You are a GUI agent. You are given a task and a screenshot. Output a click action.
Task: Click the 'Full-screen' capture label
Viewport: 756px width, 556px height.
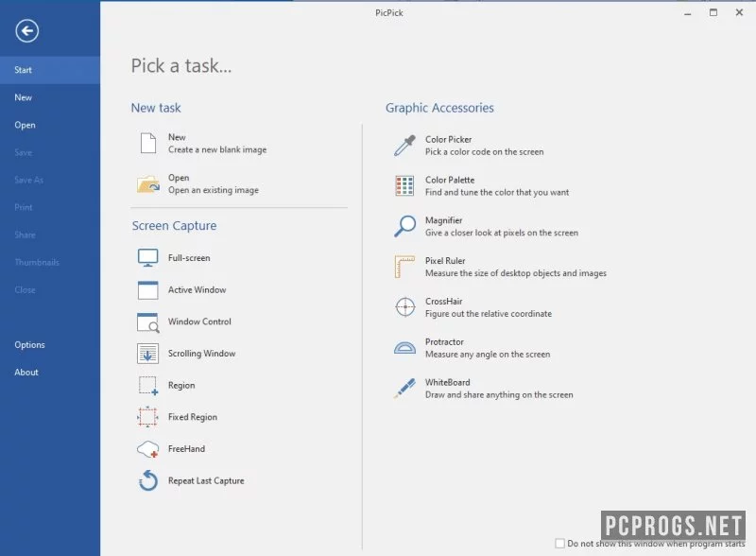tap(189, 258)
